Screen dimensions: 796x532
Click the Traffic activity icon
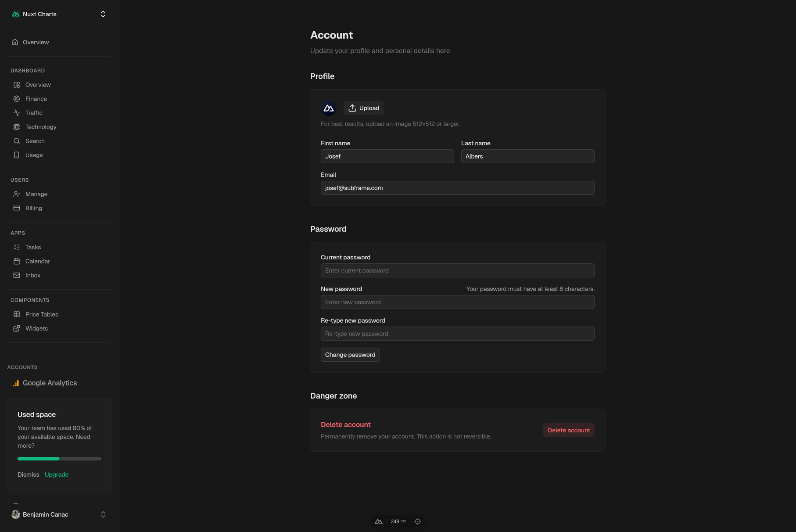point(17,113)
